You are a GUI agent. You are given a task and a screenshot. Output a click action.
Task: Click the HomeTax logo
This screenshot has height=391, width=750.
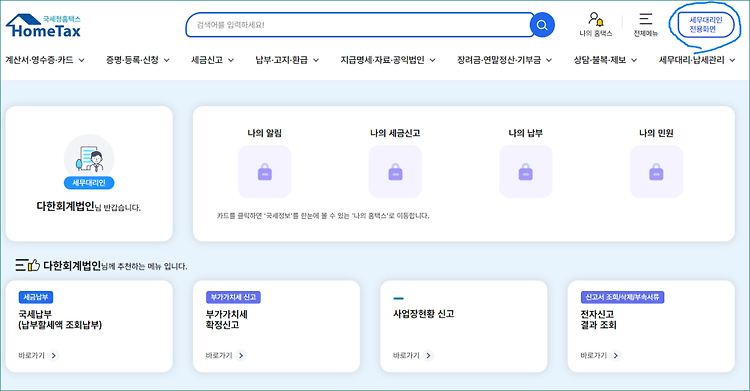[x=43, y=26]
